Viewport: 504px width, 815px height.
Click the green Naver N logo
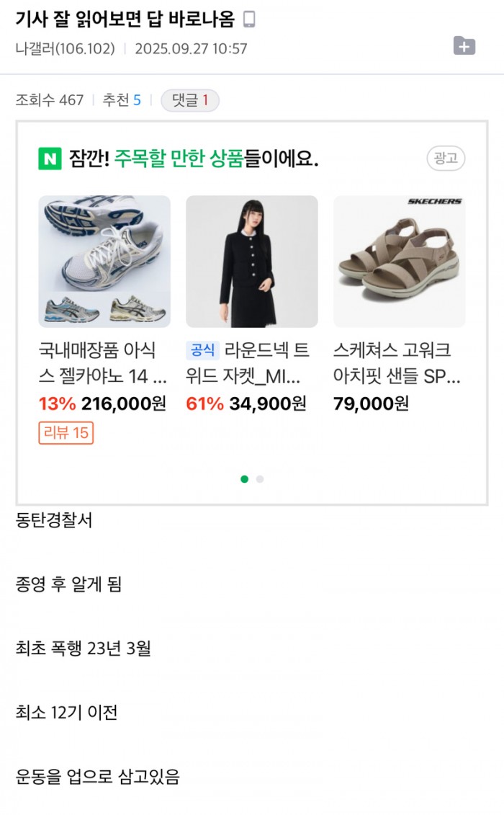point(50,159)
